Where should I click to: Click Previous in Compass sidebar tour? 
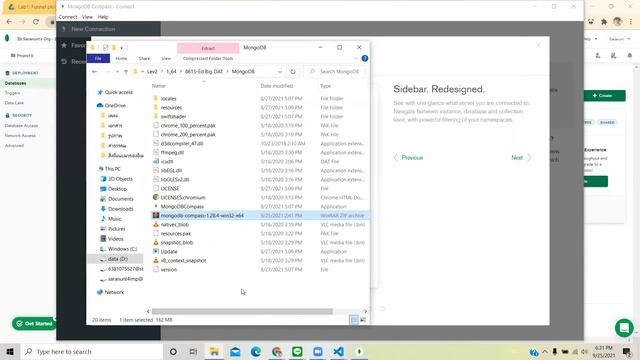point(408,158)
